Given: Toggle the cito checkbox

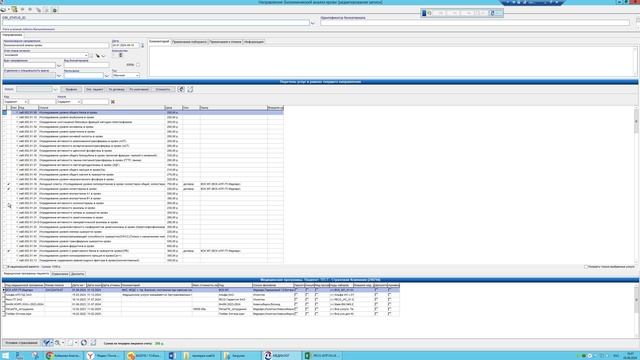Looking at the screenshot, I should pyautogui.click(x=138, y=64).
